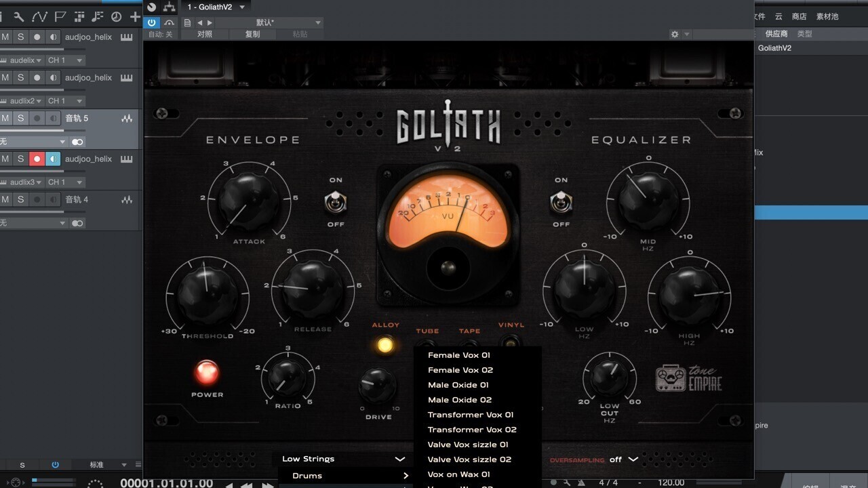This screenshot has width=868, height=488.
Task: Click the plugin knob view icon
Action: coord(152,7)
